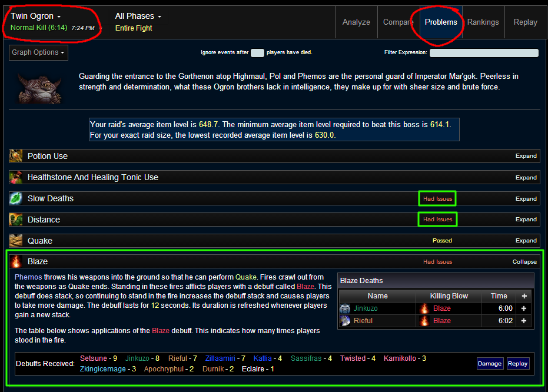Collapse the Blaze section
The width and height of the screenshot is (548, 392).
coord(524,262)
